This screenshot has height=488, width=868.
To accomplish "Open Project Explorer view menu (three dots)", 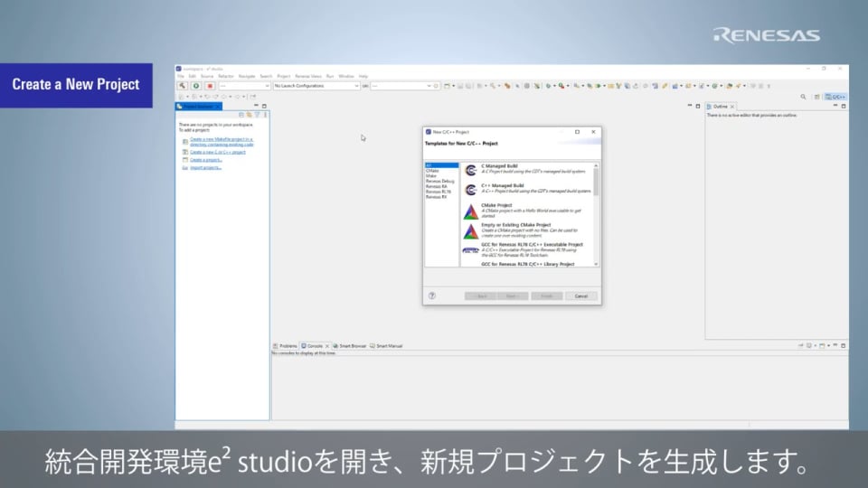I will (x=265, y=115).
